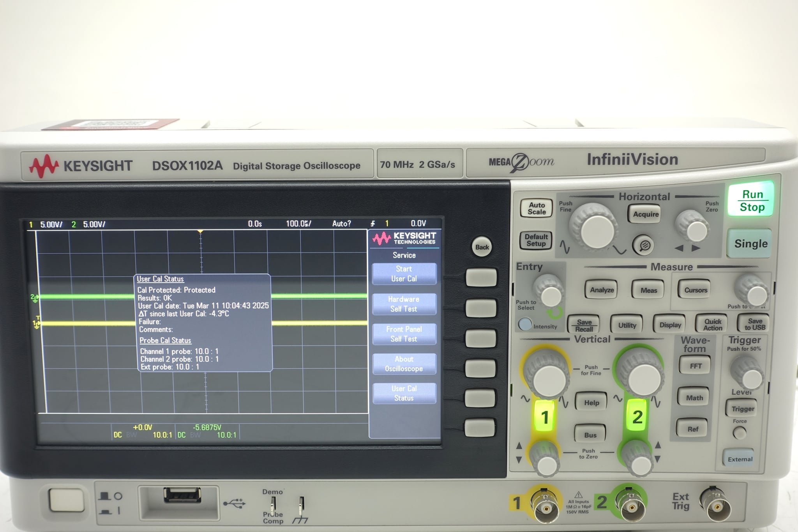Toggle the green channel 2 key

click(x=637, y=416)
